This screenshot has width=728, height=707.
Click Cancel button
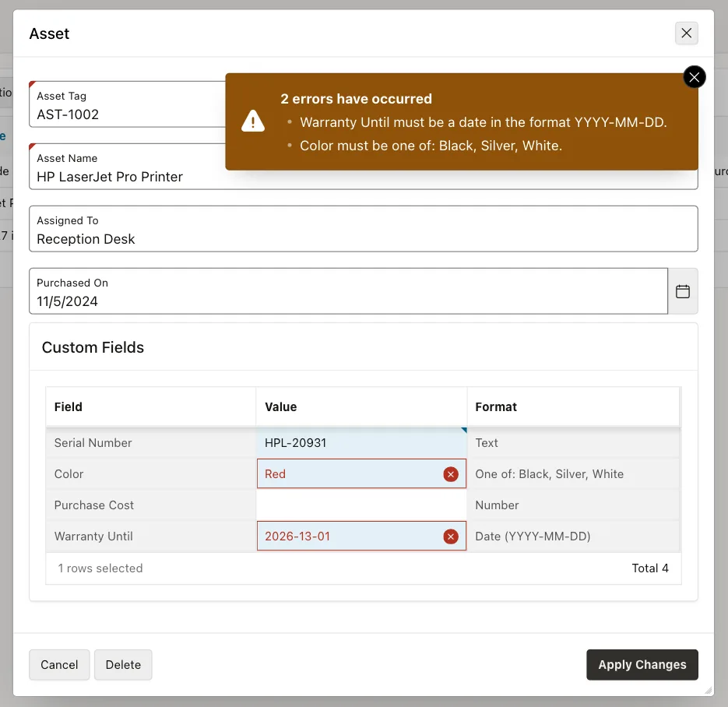click(59, 665)
